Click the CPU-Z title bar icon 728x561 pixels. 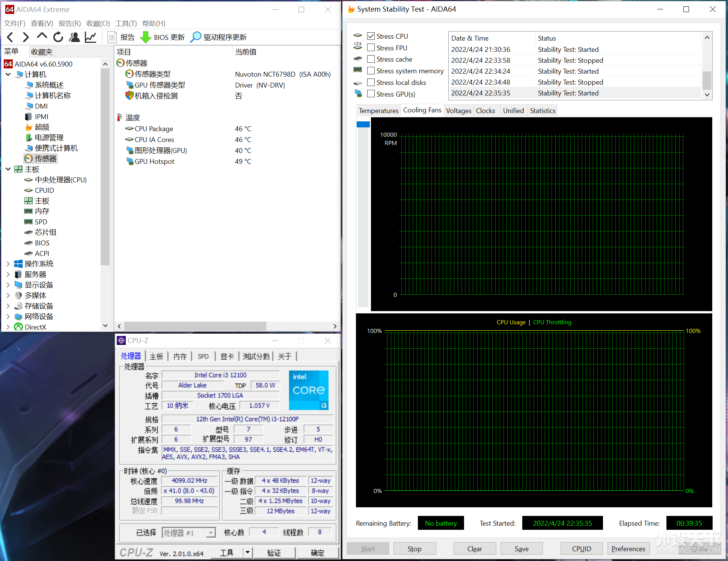pyautogui.click(x=121, y=340)
